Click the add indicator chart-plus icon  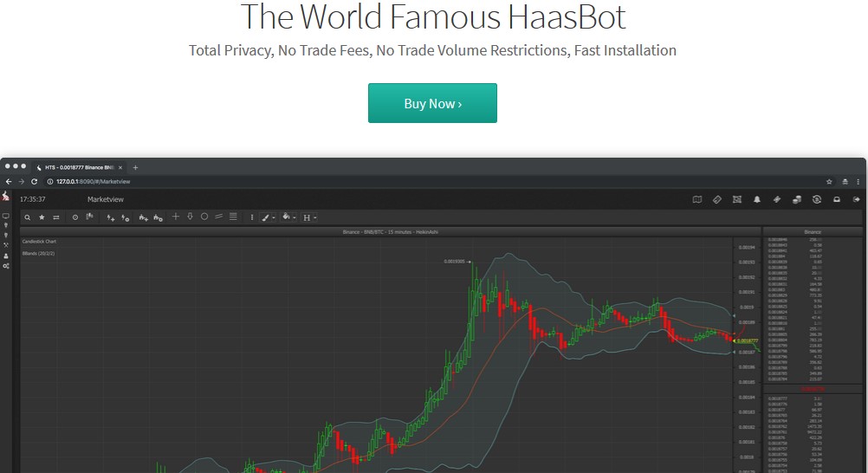[144, 217]
